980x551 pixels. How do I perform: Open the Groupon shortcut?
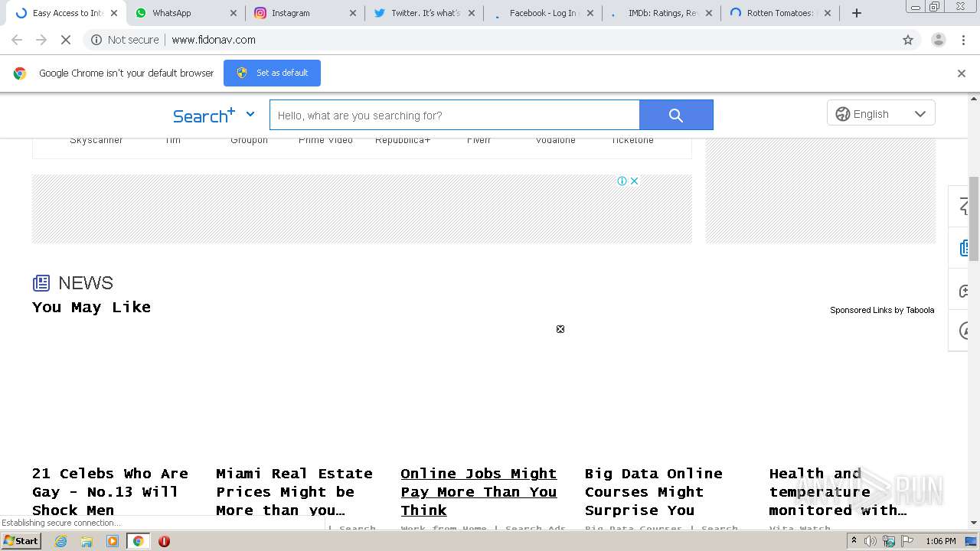(250, 140)
